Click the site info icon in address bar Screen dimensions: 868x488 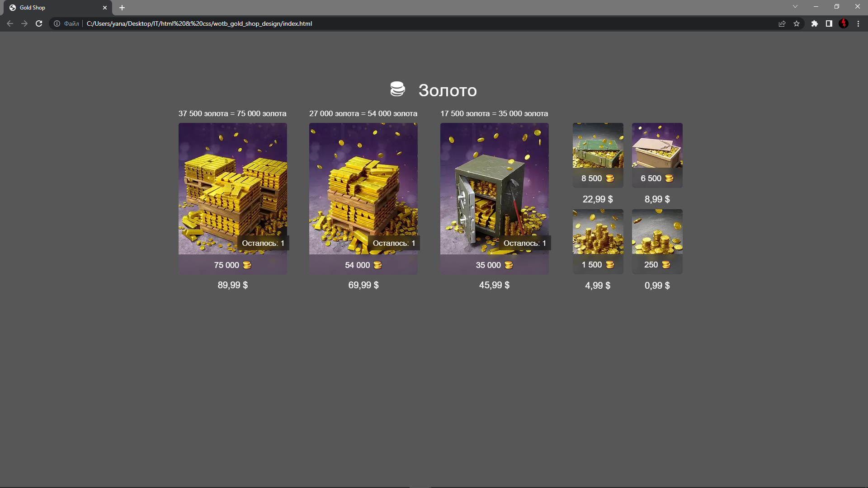[57, 23]
